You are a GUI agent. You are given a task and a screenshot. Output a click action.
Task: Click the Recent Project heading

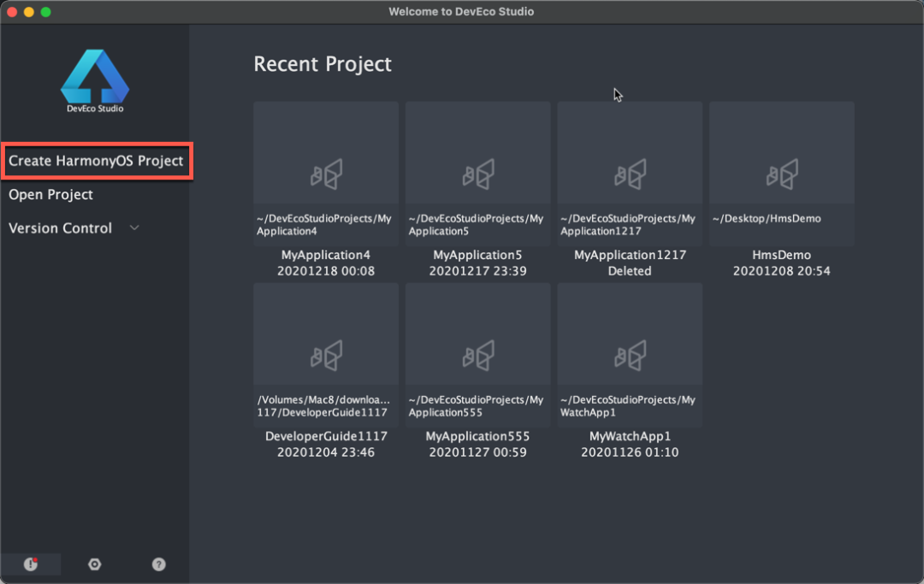(x=323, y=64)
